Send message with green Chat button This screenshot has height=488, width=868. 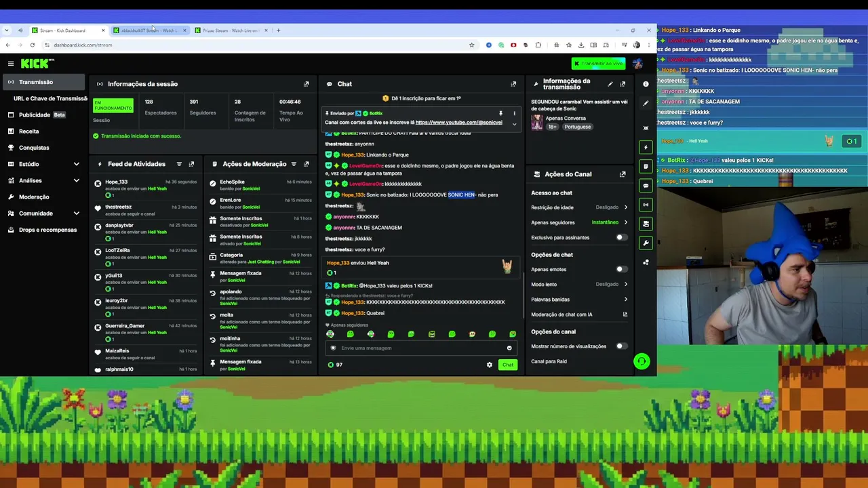(x=508, y=365)
